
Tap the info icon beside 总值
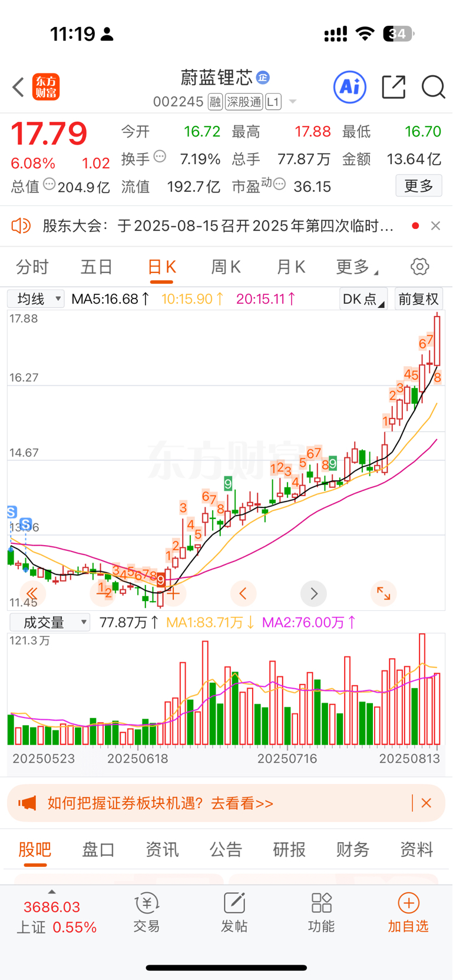click(x=49, y=184)
